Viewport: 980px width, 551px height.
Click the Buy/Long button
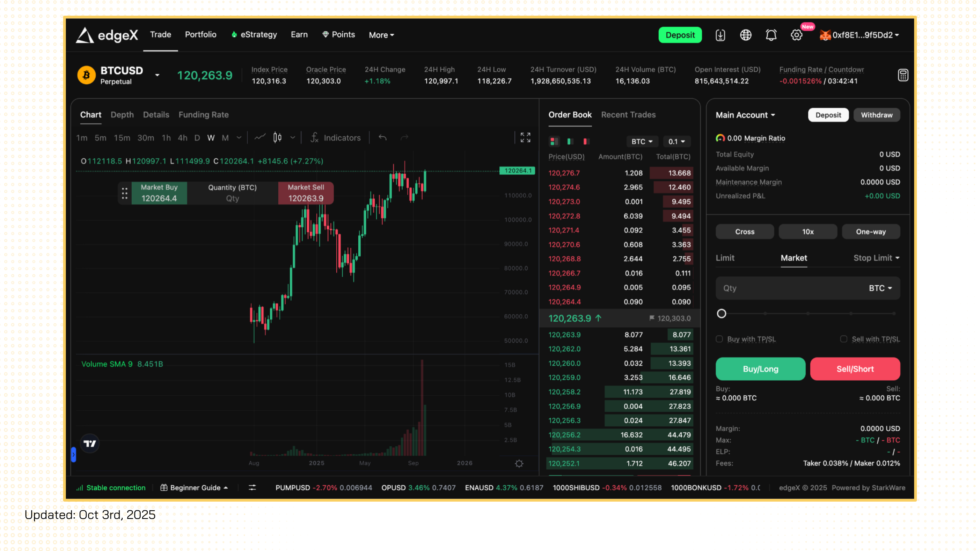(x=760, y=368)
